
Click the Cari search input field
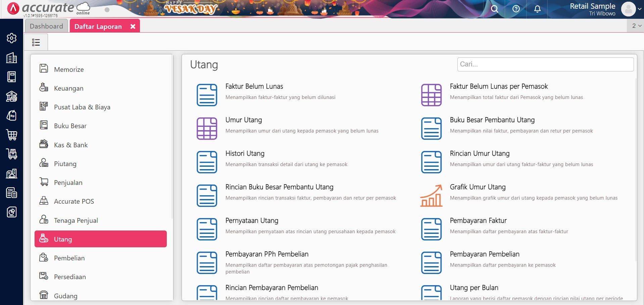(545, 64)
